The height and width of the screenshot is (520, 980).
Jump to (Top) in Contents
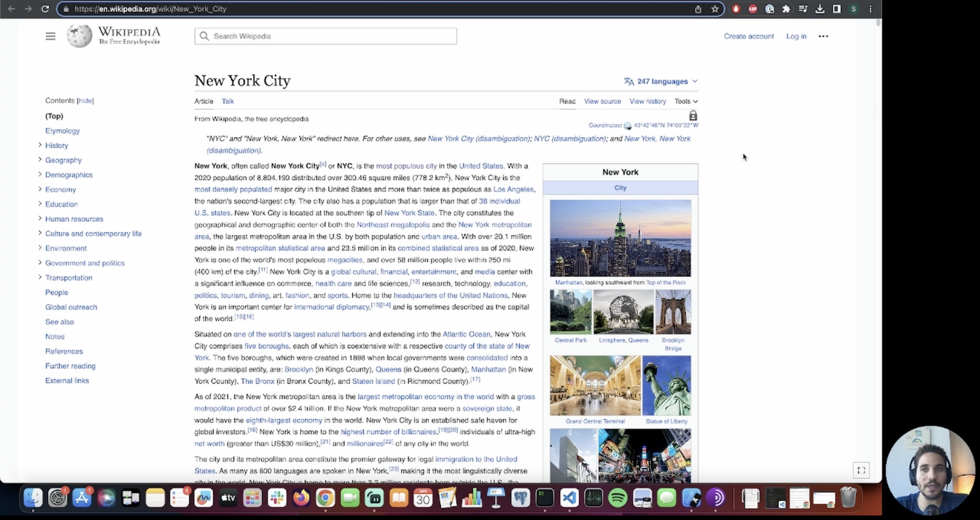(54, 116)
